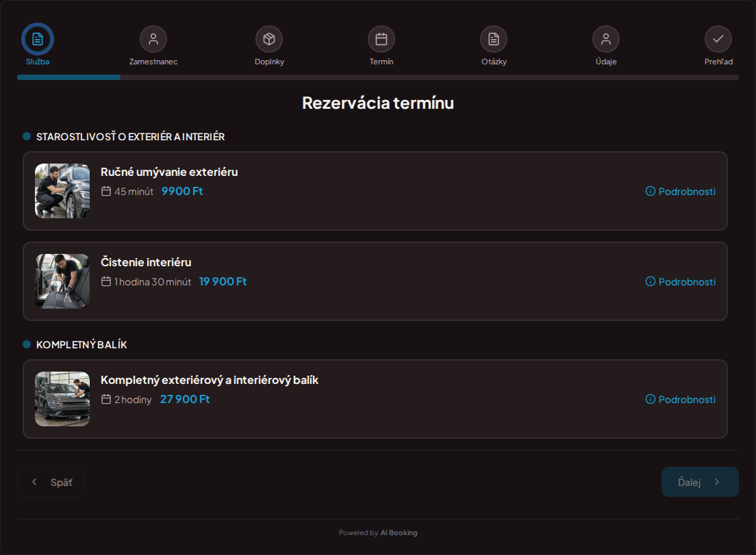The image size is (756, 555).
Task: Select the Služba step document icon
Action: click(x=38, y=39)
